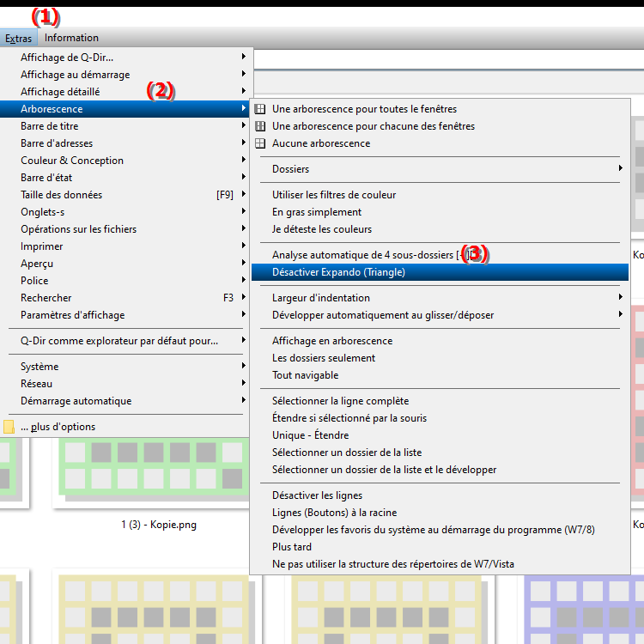The height and width of the screenshot is (644, 644).
Task: Click the icon beside 'Une arborescence pour chacune des fenêtres'
Action: point(260,126)
